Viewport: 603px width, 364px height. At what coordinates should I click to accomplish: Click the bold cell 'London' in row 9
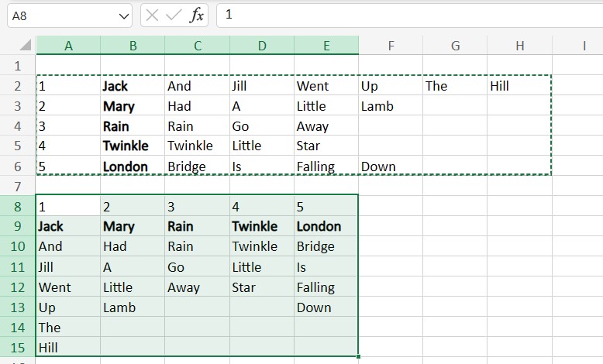(x=326, y=226)
